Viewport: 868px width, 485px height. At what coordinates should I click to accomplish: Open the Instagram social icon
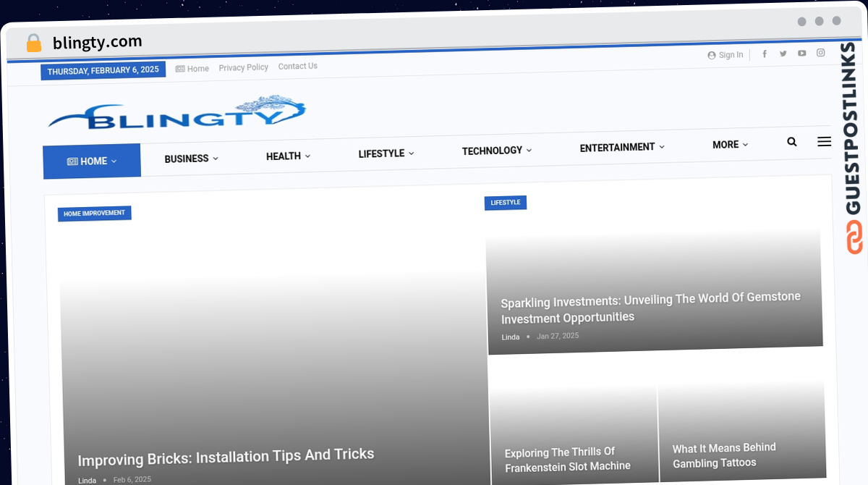[821, 52]
